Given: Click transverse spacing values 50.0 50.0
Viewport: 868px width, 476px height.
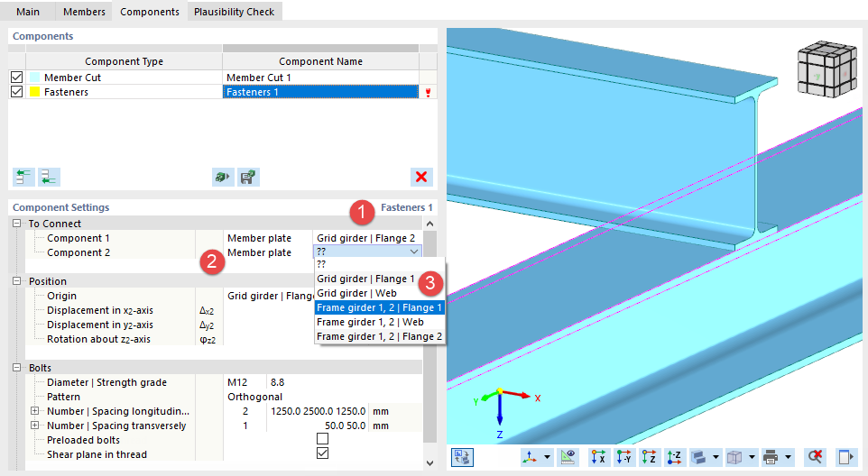Looking at the screenshot, I should coord(345,426).
